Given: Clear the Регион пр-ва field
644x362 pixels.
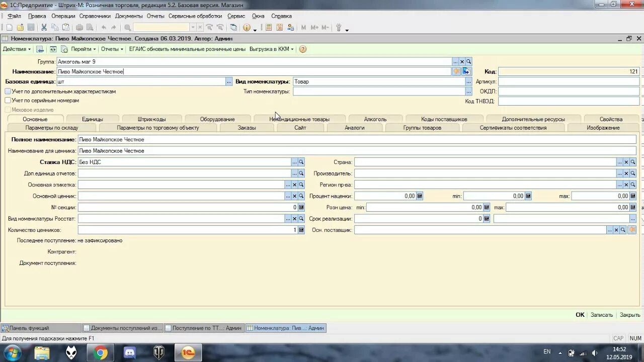Looking at the screenshot, I should pyautogui.click(x=626, y=185).
